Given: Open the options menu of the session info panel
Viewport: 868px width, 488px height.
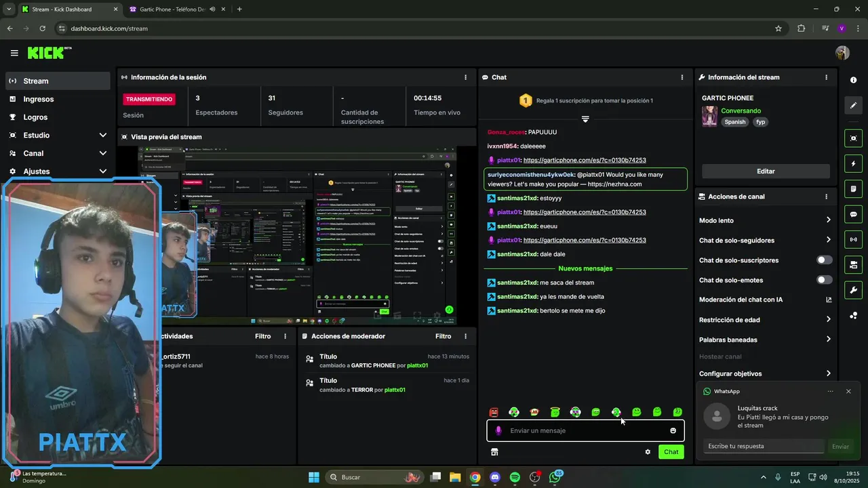Looking at the screenshot, I should click(x=465, y=77).
